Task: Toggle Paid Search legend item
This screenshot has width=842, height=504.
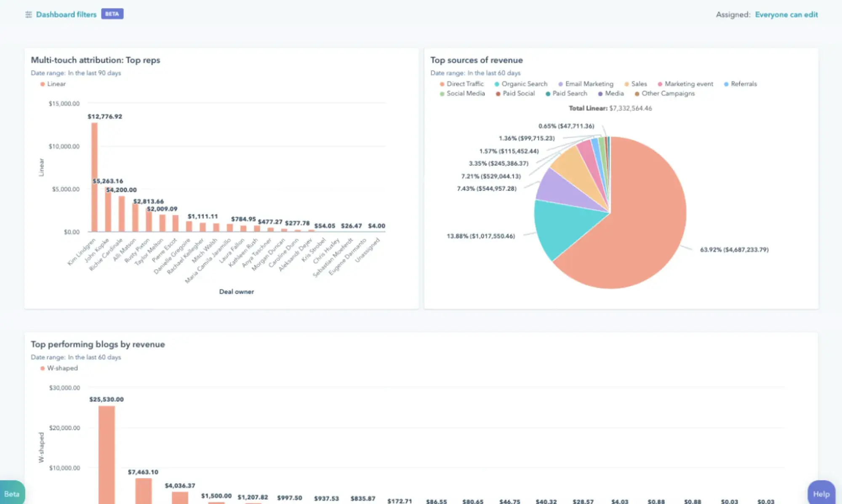Action: click(566, 93)
